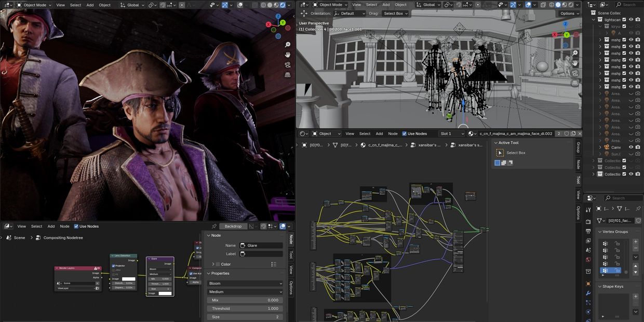The height and width of the screenshot is (322, 644).
Task: Open the Orientation Default dropdown
Action: click(x=349, y=14)
